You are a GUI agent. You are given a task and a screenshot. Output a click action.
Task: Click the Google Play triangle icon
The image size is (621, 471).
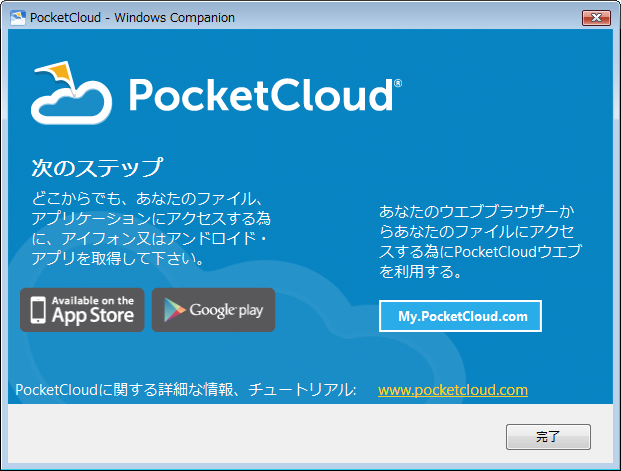tap(174, 310)
